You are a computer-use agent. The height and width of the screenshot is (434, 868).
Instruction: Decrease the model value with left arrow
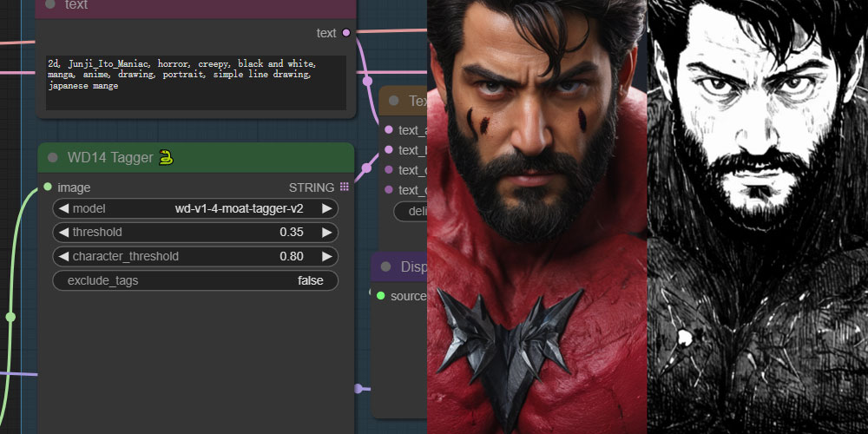tap(63, 208)
